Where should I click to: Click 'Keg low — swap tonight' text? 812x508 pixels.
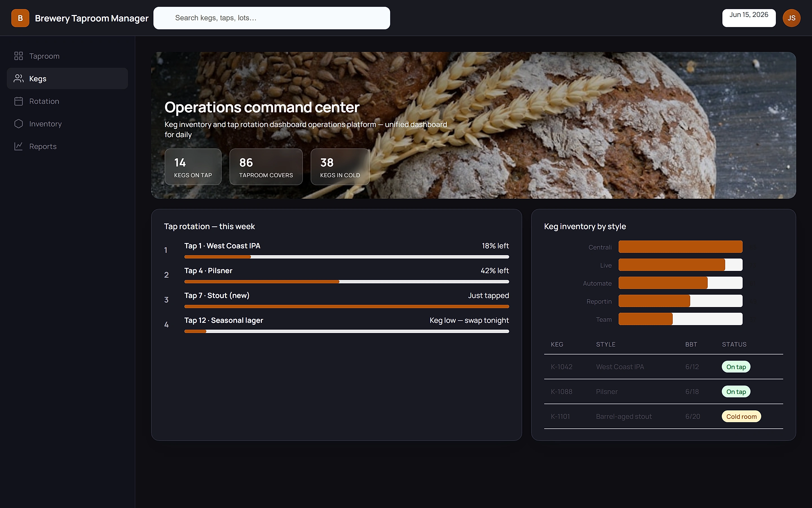pyautogui.click(x=469, y=320)
